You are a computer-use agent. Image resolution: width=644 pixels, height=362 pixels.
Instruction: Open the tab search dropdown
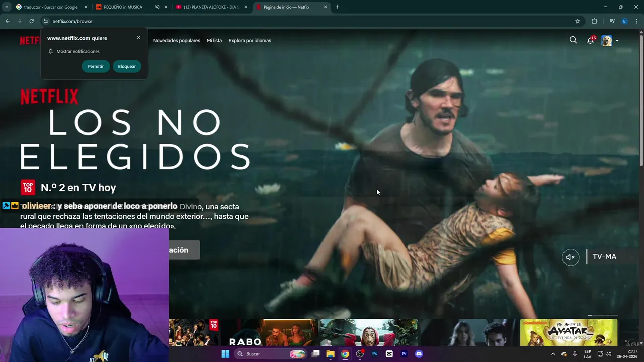(x=7, y=7)
